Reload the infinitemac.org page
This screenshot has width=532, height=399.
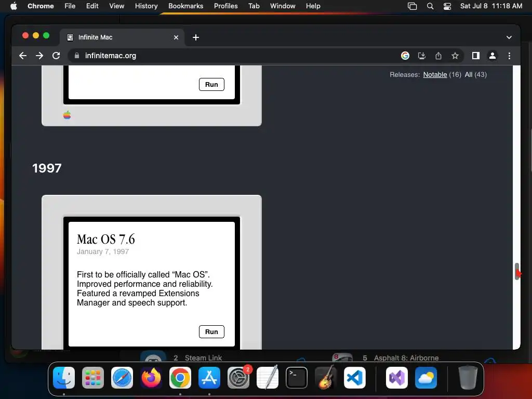pos(56,56)
